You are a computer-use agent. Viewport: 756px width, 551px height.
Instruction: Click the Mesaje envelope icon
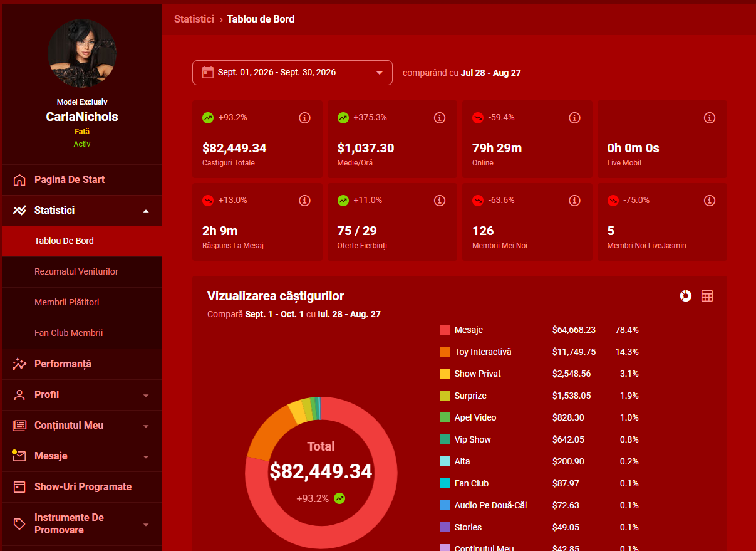[x=19, y=456]
